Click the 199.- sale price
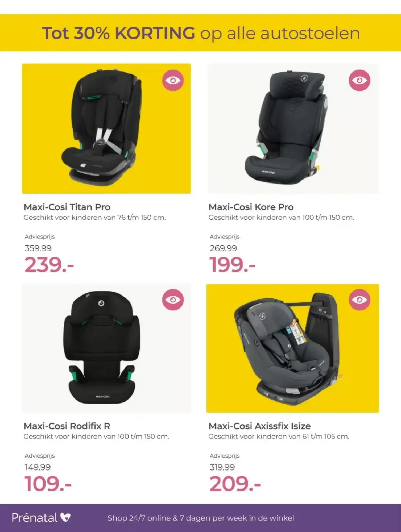This screenshot has height=532, width=401. 232,265
